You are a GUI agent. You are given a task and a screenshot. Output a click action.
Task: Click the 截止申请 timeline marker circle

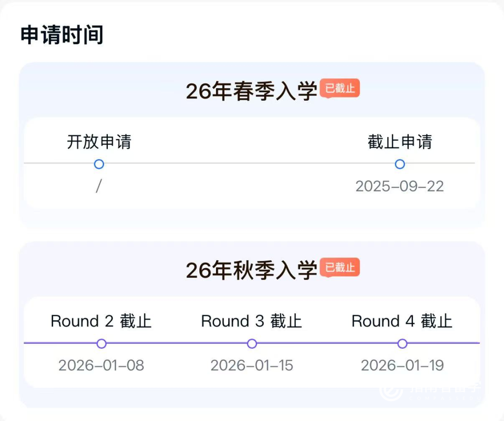click(x=399, y=164)
